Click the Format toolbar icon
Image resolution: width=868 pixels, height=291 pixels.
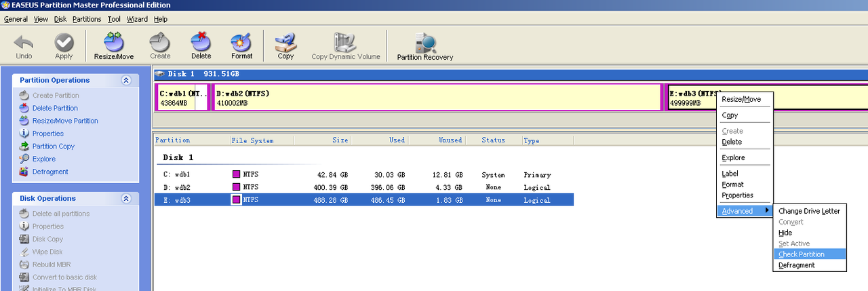click(x=241, y=42)
